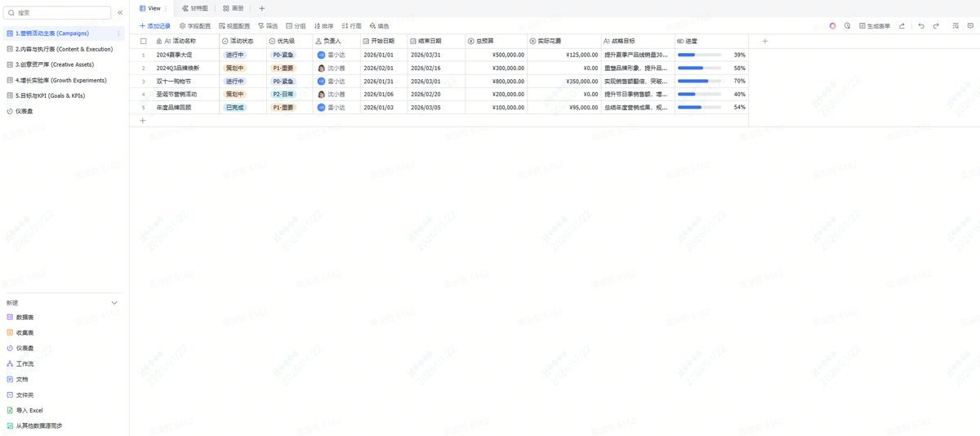Open the 筛选 filter tool
Viewport: 980px width, 436px height.
(x=268, y=26)
